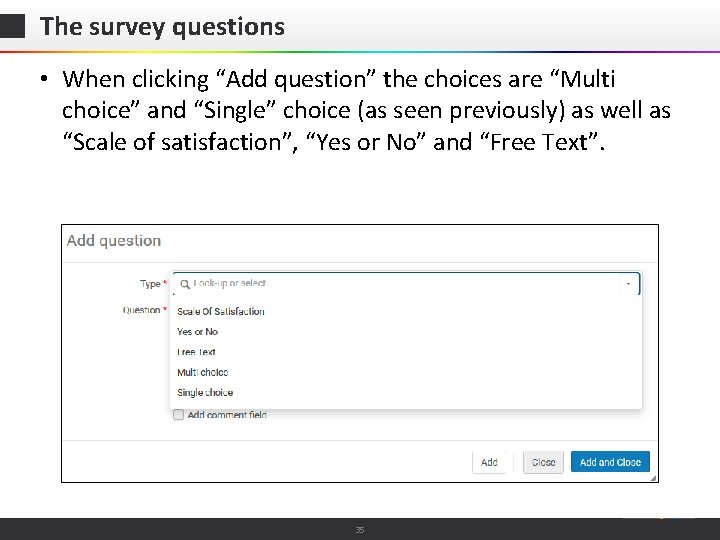Image resolution: width=720 pixels, height=540 pixels.
Task: Expand the Type dropdown arrow
Action: point(628,284)
